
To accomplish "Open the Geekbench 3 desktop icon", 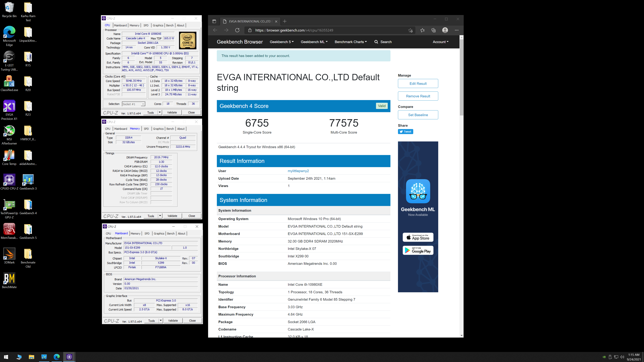I will pos(28,182).
